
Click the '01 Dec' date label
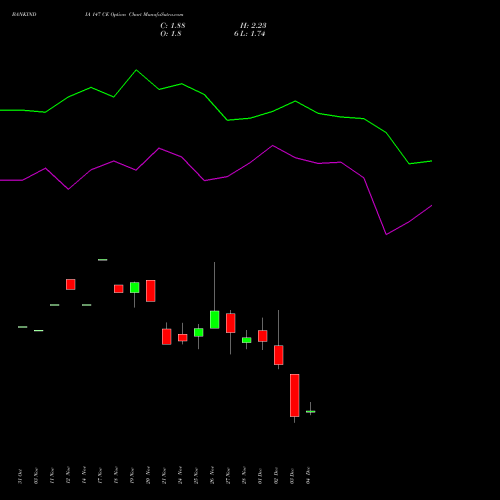260,476
